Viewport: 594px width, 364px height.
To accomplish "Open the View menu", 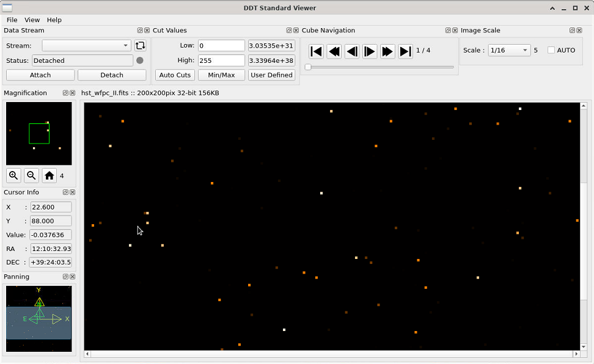I will pos(31,20).
